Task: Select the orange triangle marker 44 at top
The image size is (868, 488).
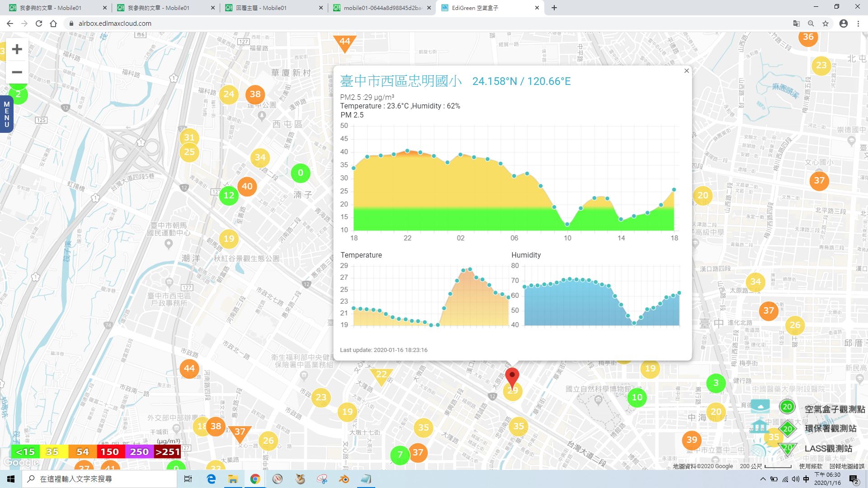Action: (x=344, y=43)
